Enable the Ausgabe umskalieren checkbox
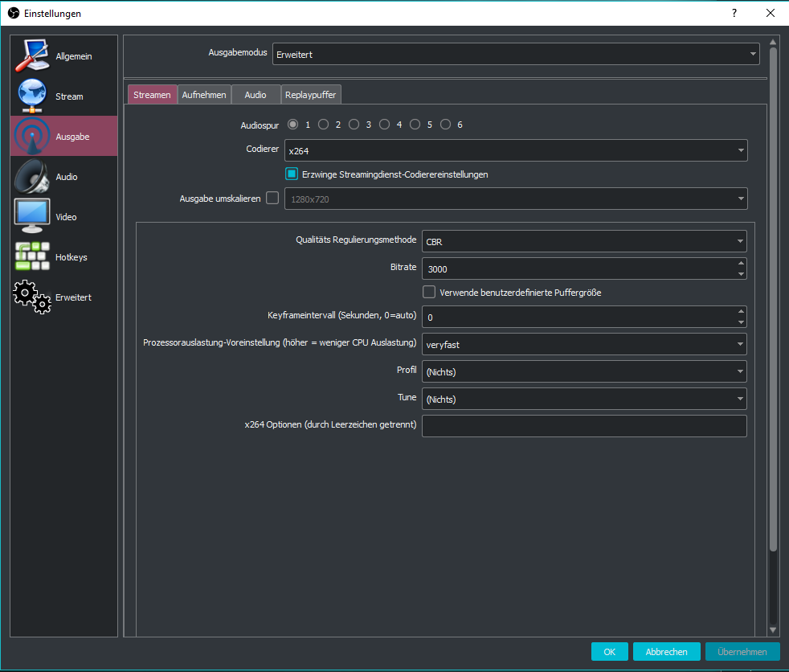The image size is (789, 672). (272, 198)
